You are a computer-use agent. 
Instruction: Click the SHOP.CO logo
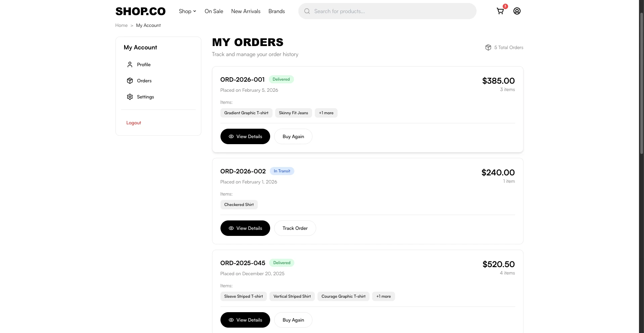tap(140, 11)
